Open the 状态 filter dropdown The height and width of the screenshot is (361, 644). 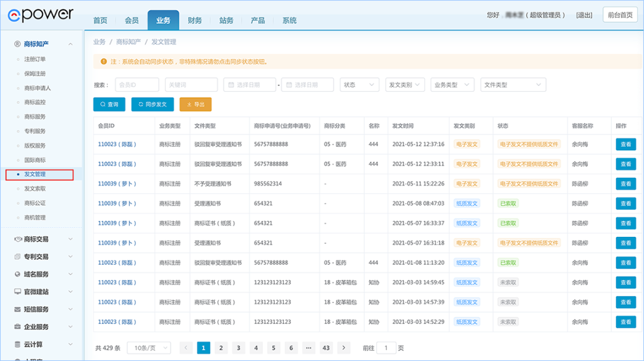coord(359,85)
